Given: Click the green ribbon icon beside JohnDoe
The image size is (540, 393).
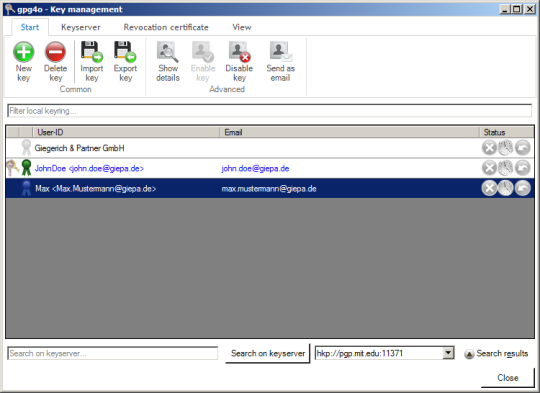Looking at the screenshot, I should [x=26, y=168].
